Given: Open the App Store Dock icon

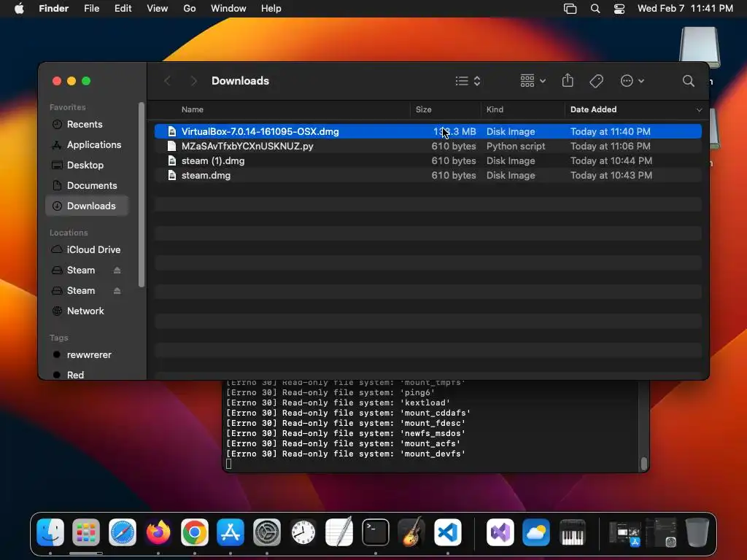Looking at the screenshot, I should [231, 532].
